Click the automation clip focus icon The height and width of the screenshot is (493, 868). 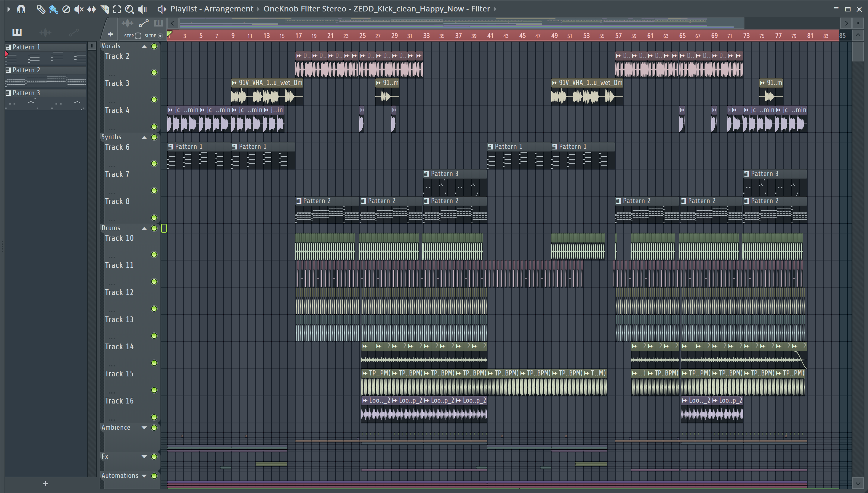click(x=143, y=24)
